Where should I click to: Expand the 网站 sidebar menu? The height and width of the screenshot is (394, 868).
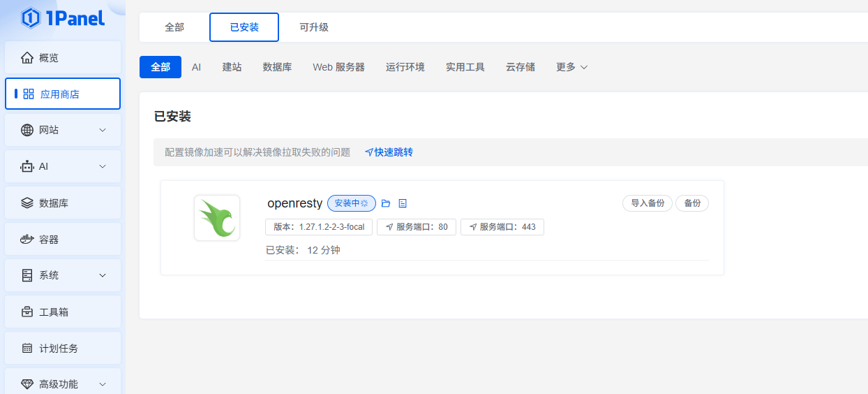pyautogui.click(x=63, y=130)
